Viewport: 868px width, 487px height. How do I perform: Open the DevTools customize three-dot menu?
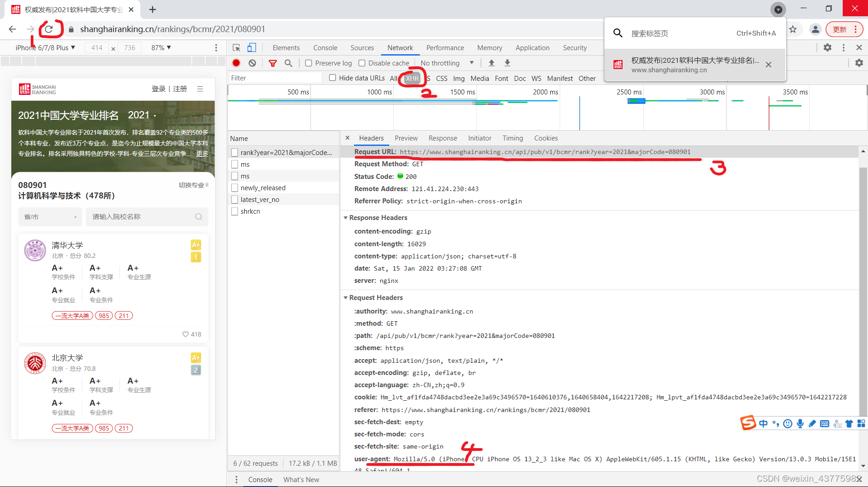(x=844, y=47)
